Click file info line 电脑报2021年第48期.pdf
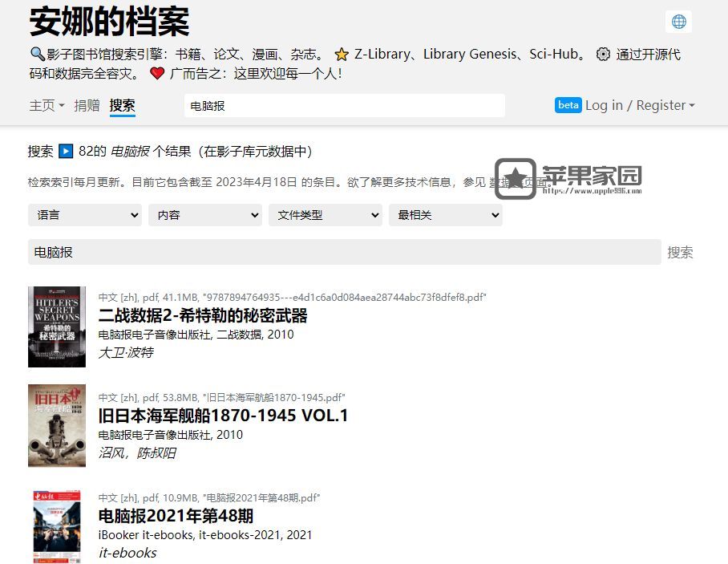Viewport: 728px width, 564px height. (209, 498)
